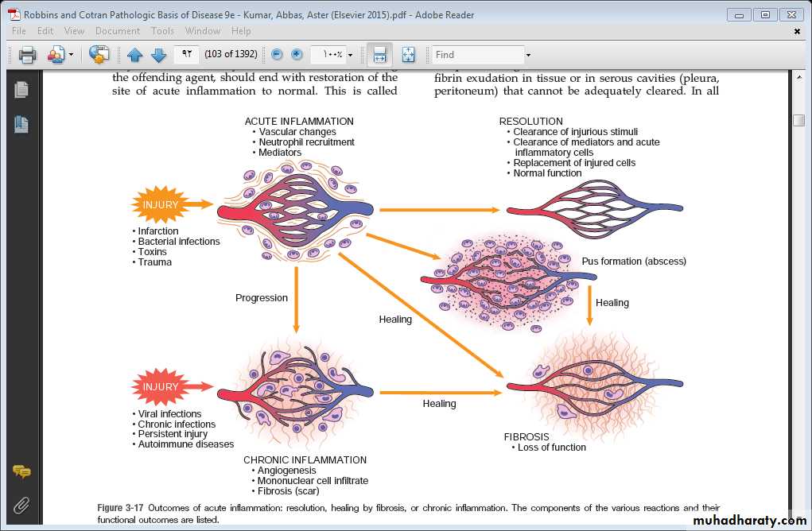812x531 pixels.
Task: Click the Print icon in the toolbar
Action: point(28,55)
